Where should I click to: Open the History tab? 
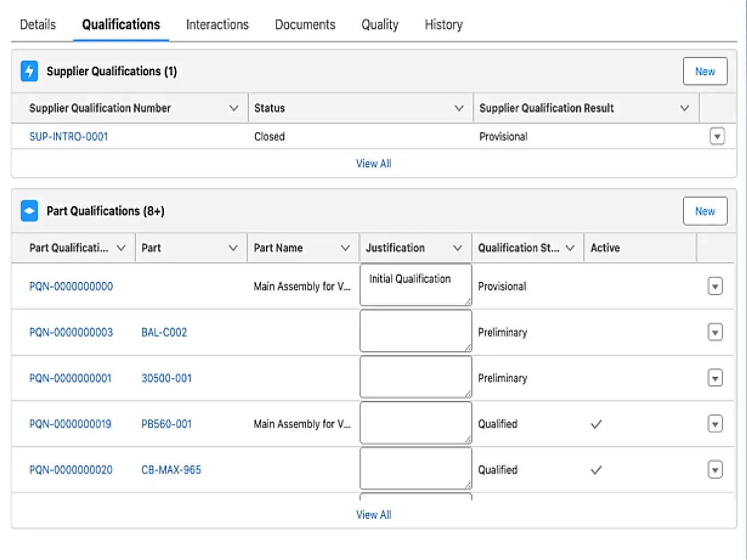click(x=444, y=25)
